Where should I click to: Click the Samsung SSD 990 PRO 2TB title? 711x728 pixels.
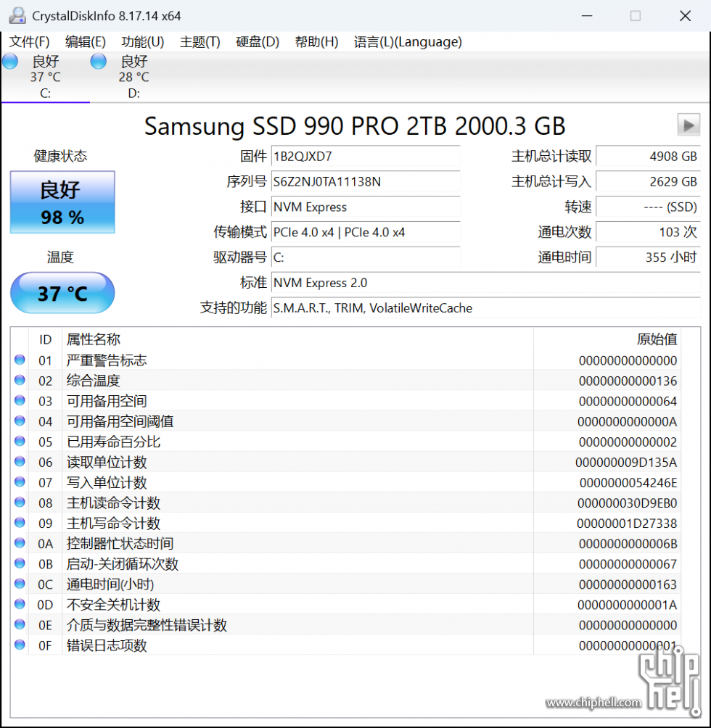click(355, 126)
